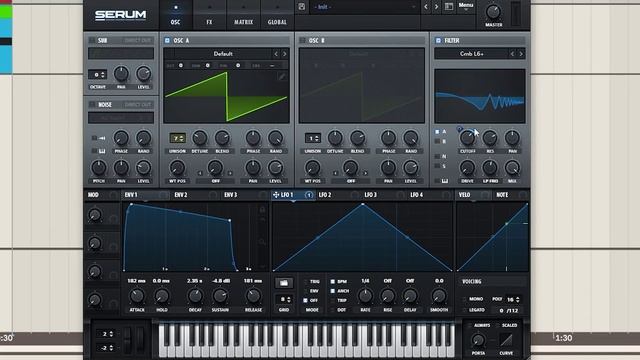Go to previous preset arrow

[x=426, y=7]
